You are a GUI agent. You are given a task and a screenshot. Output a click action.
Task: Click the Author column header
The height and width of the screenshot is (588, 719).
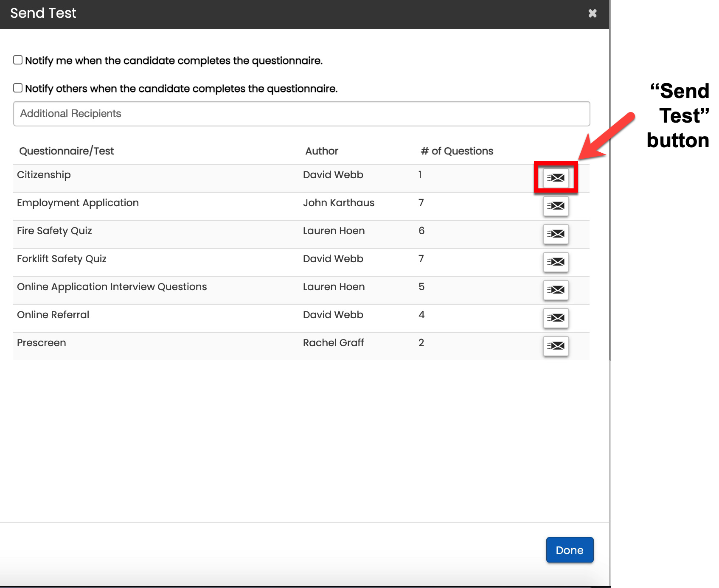point(322,151)
